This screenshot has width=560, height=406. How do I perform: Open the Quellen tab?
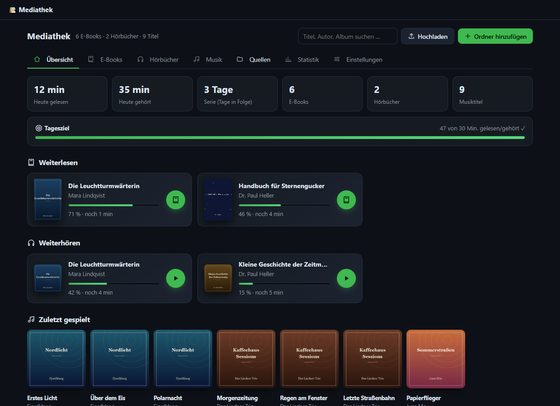254,60
